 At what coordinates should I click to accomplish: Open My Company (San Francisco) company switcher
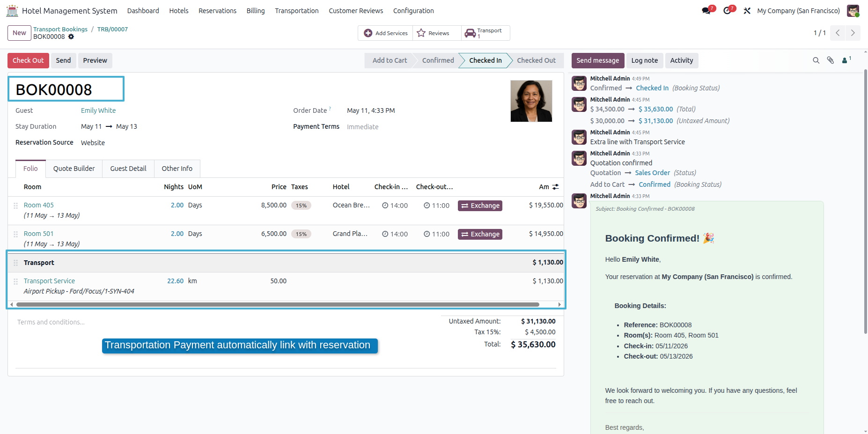tap(798, 11)
